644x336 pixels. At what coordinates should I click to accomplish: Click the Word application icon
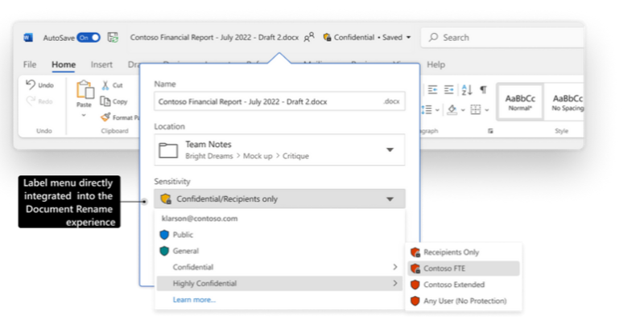(28, 38)
